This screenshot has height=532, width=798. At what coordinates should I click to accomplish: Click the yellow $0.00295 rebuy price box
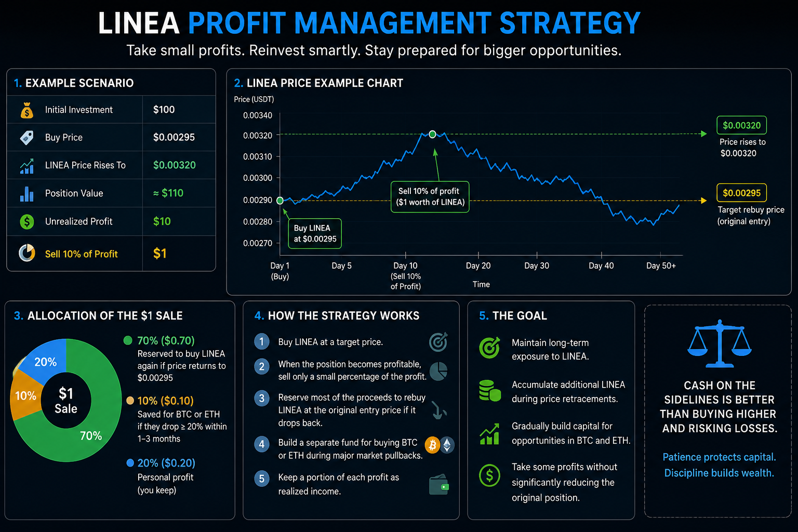[741, 193]
